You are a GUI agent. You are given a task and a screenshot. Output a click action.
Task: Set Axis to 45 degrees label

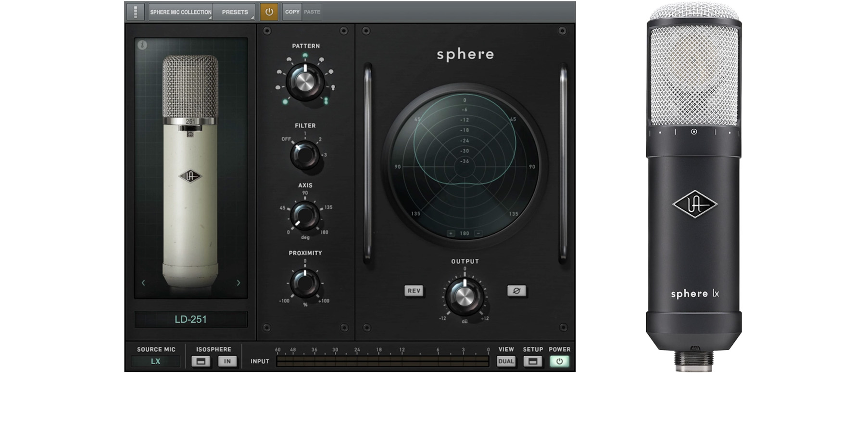[282, 208]
